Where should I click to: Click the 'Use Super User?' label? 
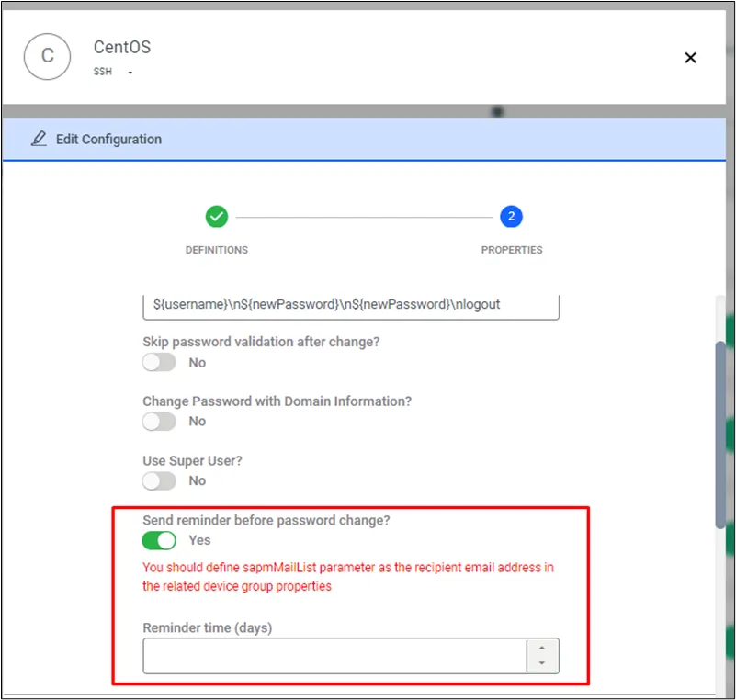[192, 461]
